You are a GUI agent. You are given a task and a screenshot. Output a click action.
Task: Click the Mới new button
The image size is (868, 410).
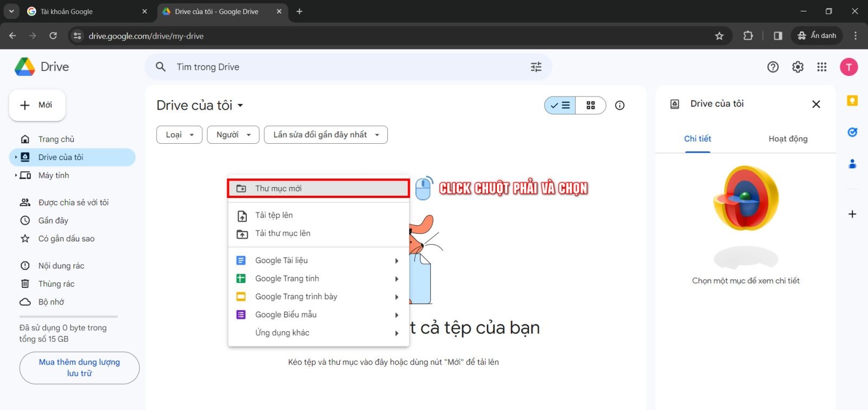pos(37,105)
